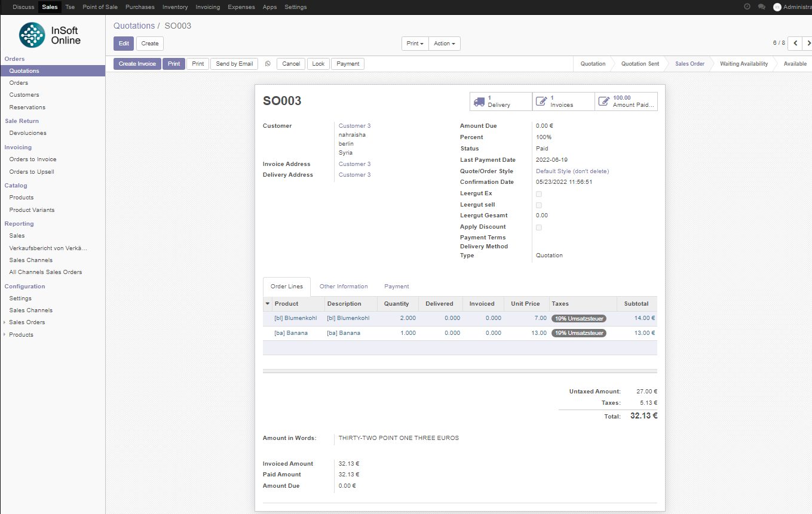
Task: Sort by the Unit Price column header
Action: coord(525,304)
